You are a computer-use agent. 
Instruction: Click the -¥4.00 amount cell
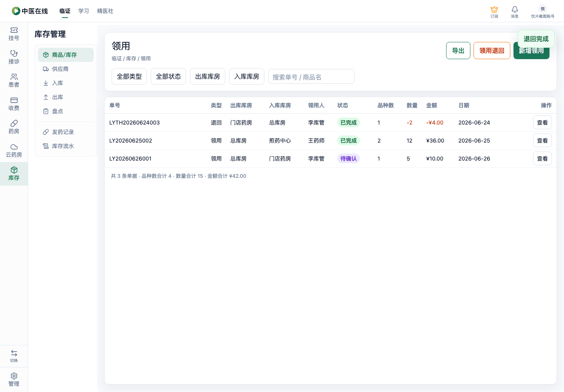435,123
